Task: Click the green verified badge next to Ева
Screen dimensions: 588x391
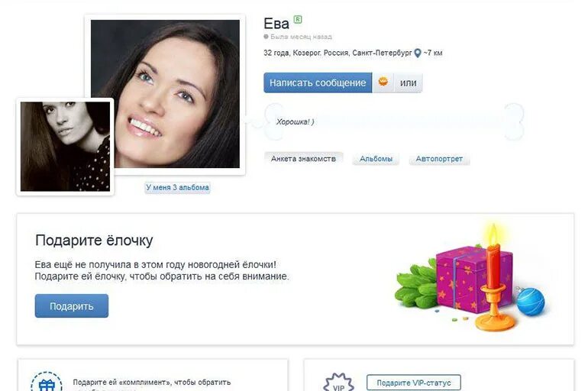Action: pyautogui.click(x=297, y=19)
